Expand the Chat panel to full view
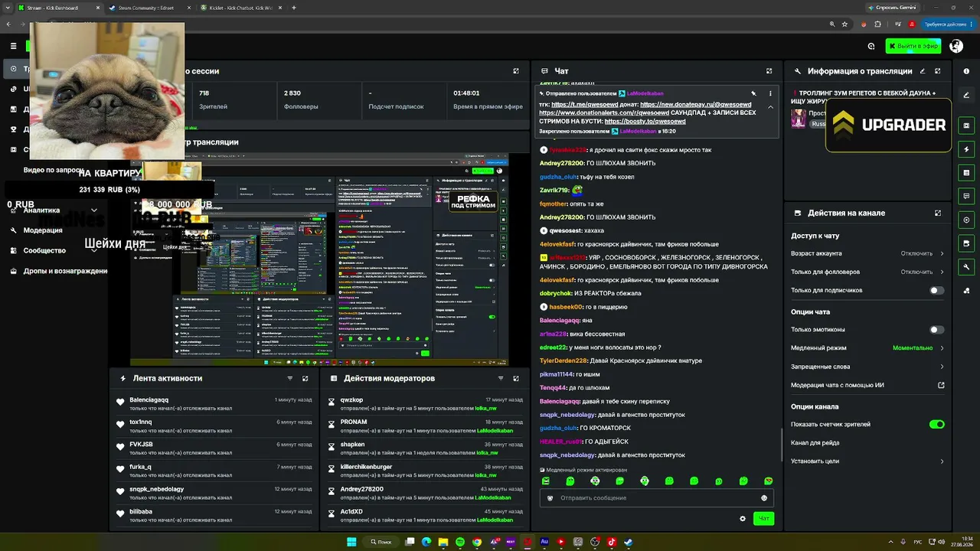The image size is (980, 551). (x=769, y=71)
